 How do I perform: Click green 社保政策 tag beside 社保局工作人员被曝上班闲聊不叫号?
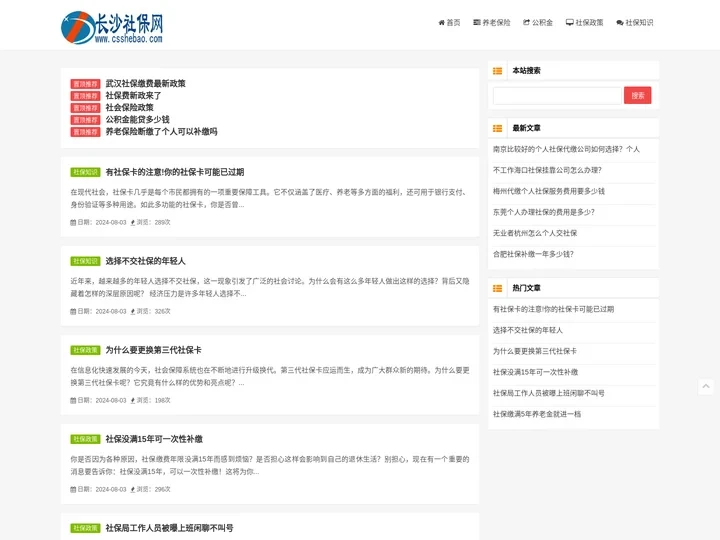pyautogui.click(x=85, y=529)
